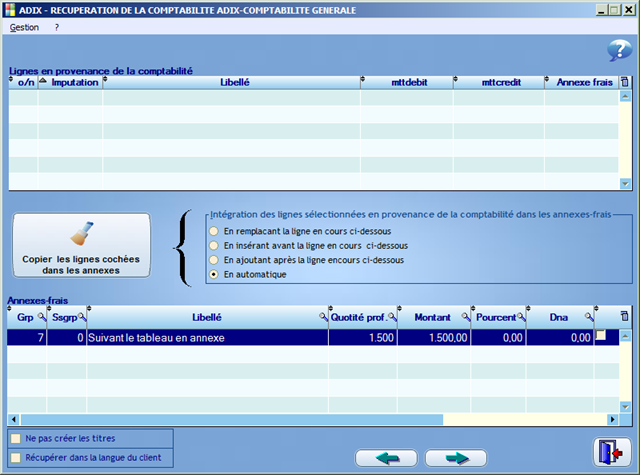Click the Pourcent value 0,00
Image resolution: width=640 pixels, height=475 pixels.
pos(498,337)
